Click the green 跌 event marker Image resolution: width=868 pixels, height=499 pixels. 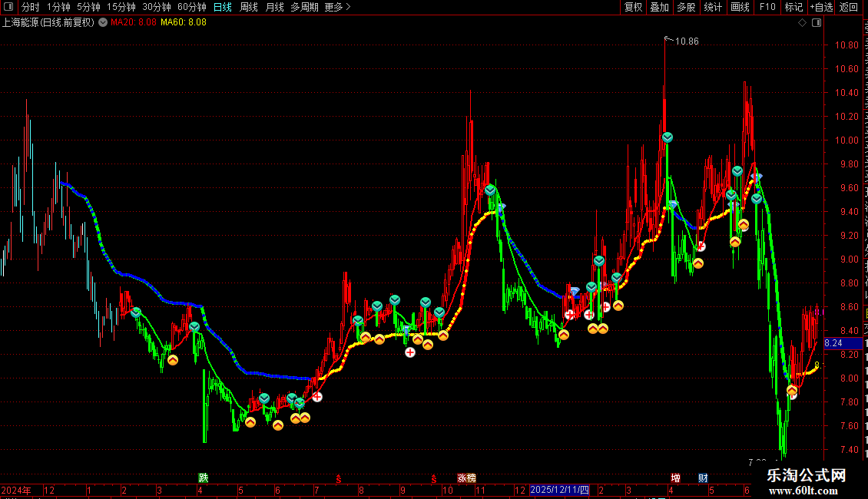[x=203, y=478]
